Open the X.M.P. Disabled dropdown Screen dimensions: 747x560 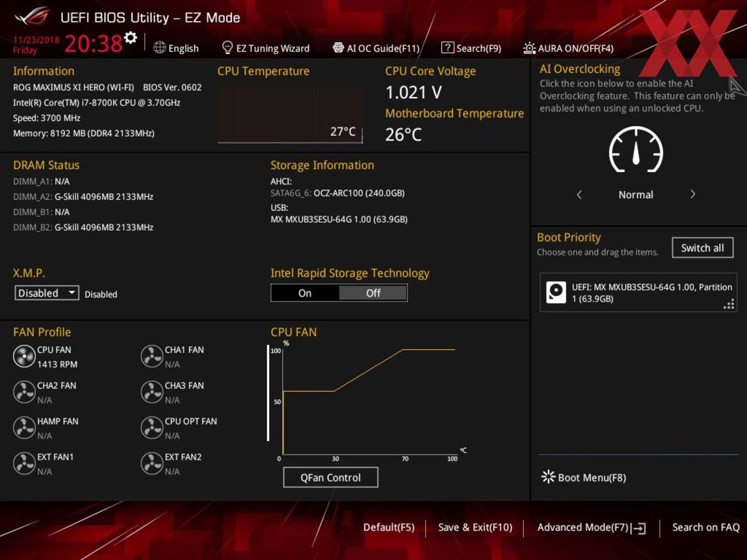(x=47, y=293)
